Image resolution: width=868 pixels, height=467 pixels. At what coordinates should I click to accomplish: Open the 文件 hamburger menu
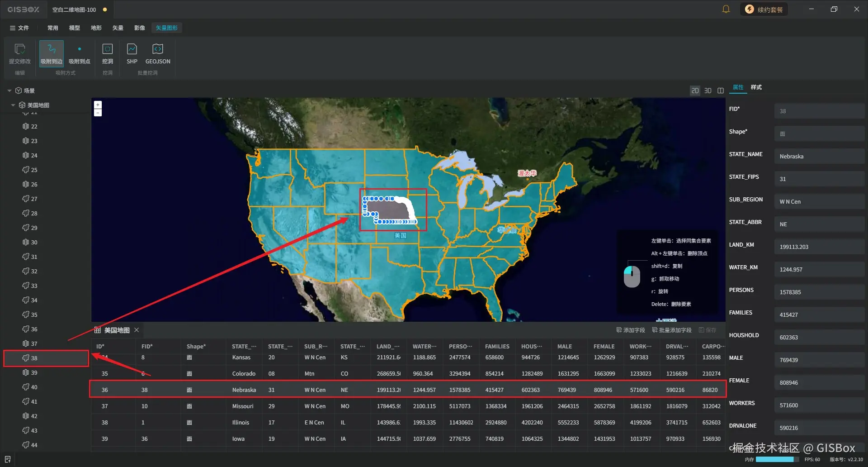pyautogui.click(x=19, y=28)
